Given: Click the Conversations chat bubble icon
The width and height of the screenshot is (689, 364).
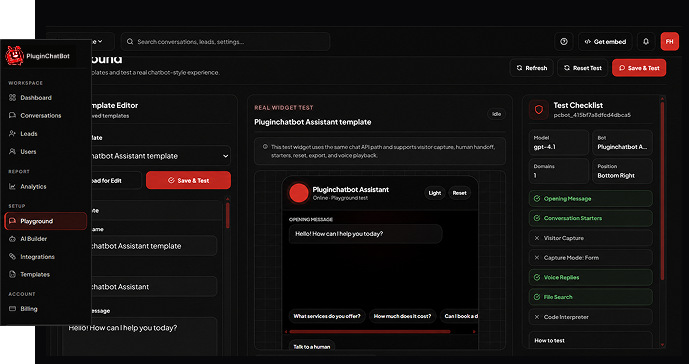Looking at the screenshot, I should pyautogui.click(x=12, y=116).
